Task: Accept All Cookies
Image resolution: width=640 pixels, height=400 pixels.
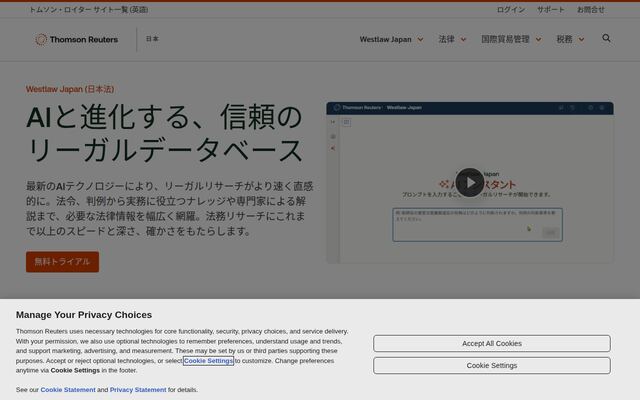Action: [492, 343]
